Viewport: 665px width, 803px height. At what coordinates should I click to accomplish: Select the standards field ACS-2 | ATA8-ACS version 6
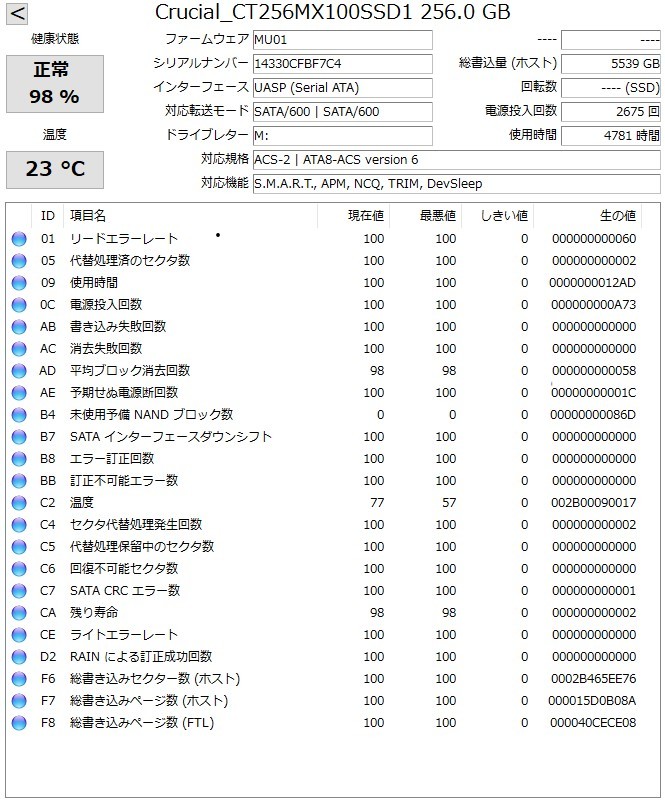point(457,160)
